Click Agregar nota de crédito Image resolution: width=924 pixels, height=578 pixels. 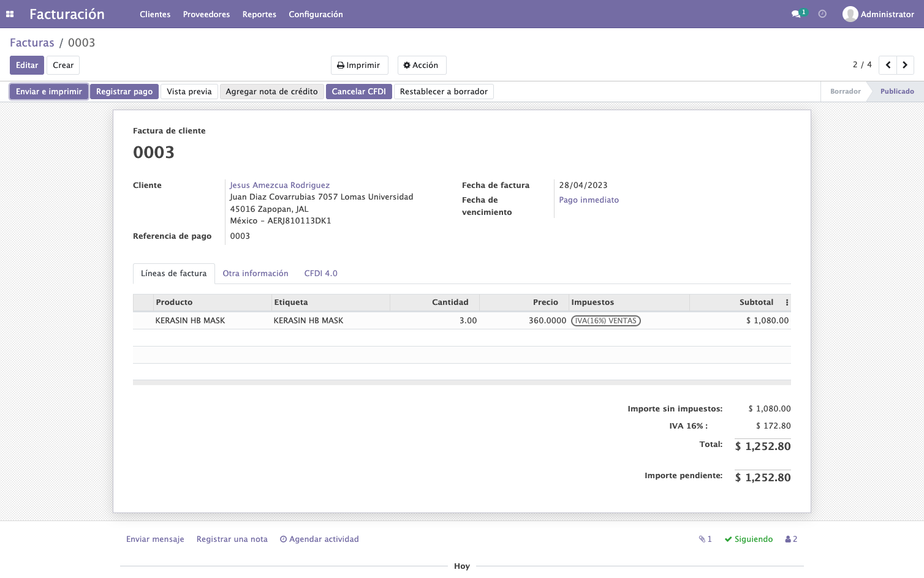[272, 92]
